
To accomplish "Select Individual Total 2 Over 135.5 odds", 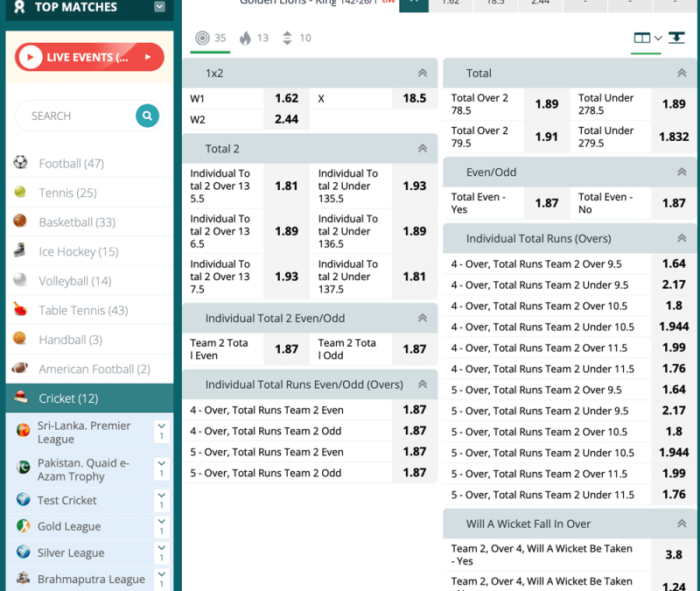I will coord(286,186).
